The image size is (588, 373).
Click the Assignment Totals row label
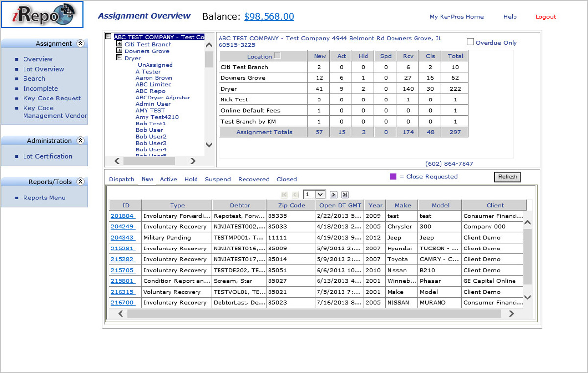pyautogui.click(x=264, y=132)
